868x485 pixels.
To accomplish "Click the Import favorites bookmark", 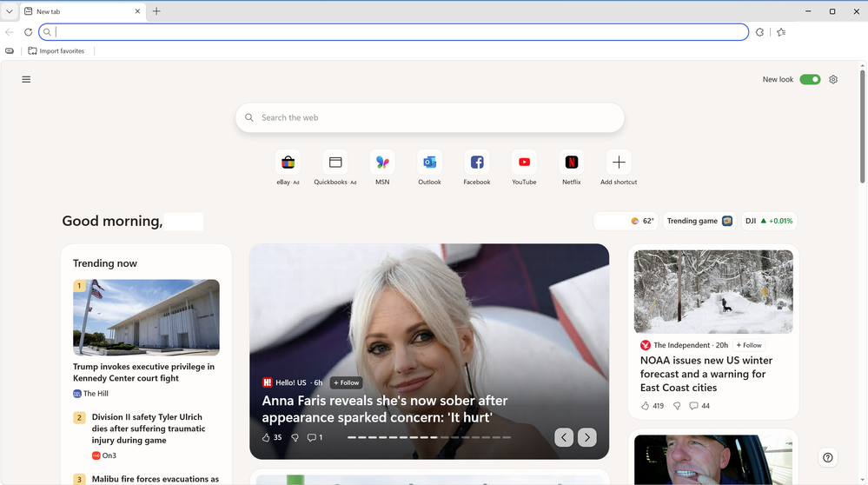I will point(56,51).
